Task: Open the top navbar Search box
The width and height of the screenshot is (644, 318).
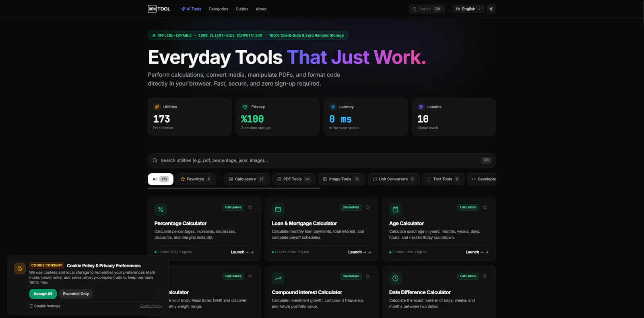Action: point(427,9)
